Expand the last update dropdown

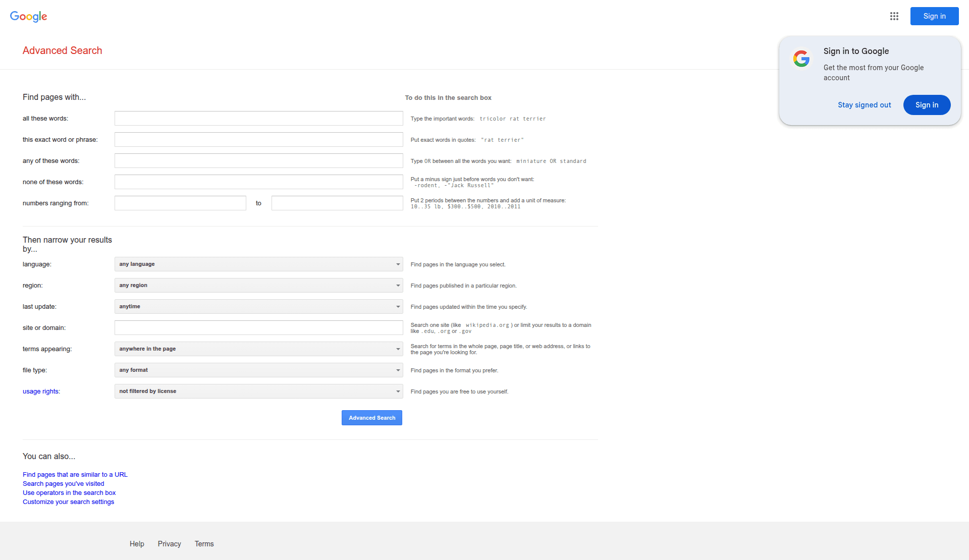(258, 307)
